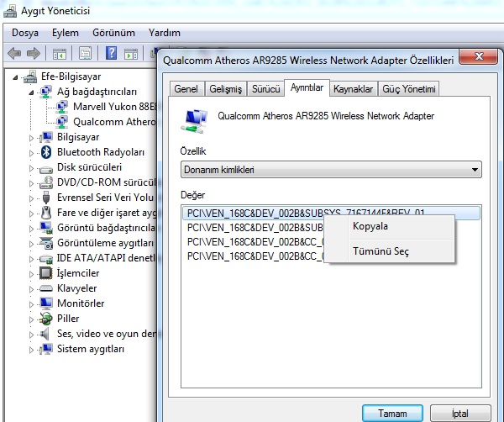Screen dimensions: 504x422
Task: Click the Back arrow toolbar icon
Action: pos(14,53)
